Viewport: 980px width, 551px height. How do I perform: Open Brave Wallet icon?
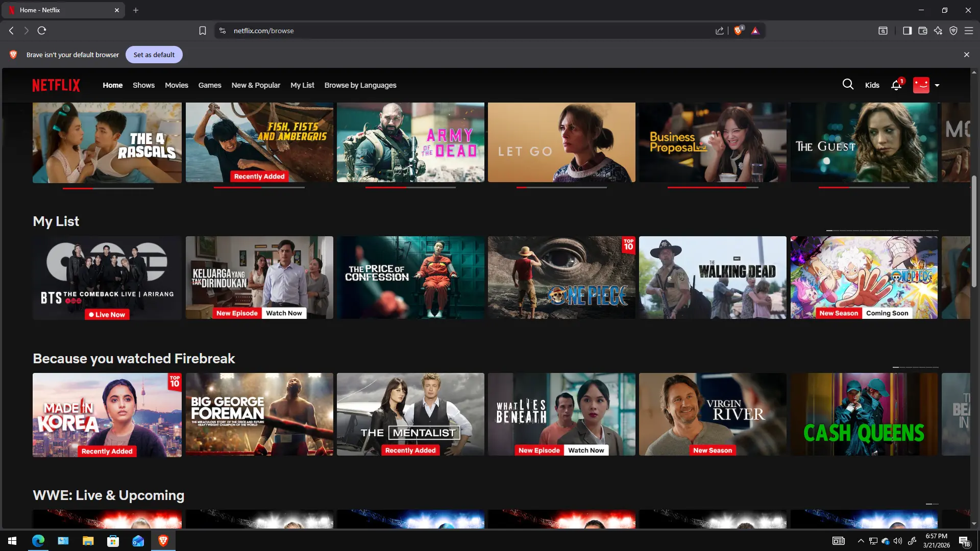point(922,31)
